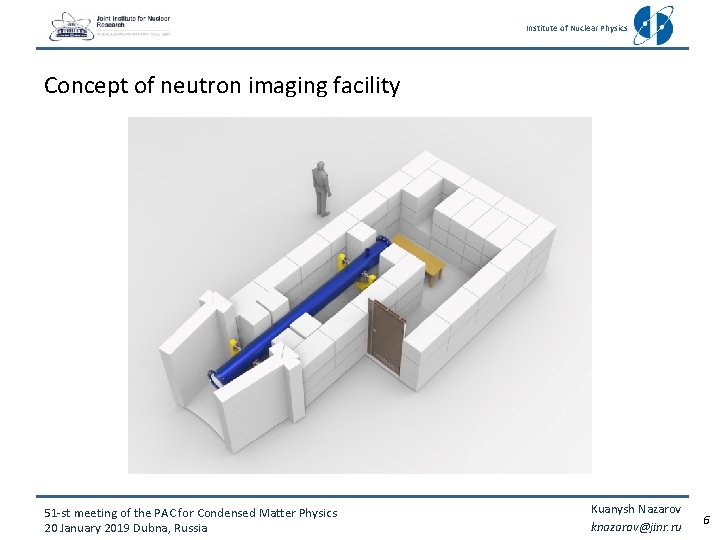Click the email knazarov@jinr.ru
This screenshot has width=720, height=540.
coord(636,527)
